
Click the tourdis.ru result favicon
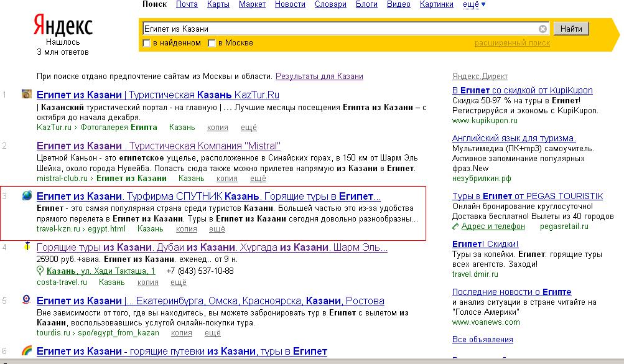point(27,300)
